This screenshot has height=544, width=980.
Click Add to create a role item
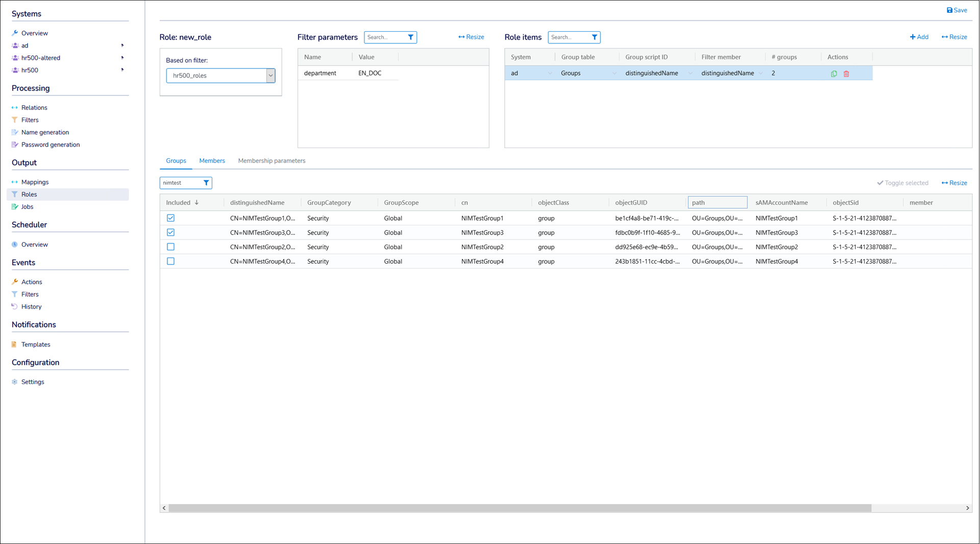click(919, 37)
